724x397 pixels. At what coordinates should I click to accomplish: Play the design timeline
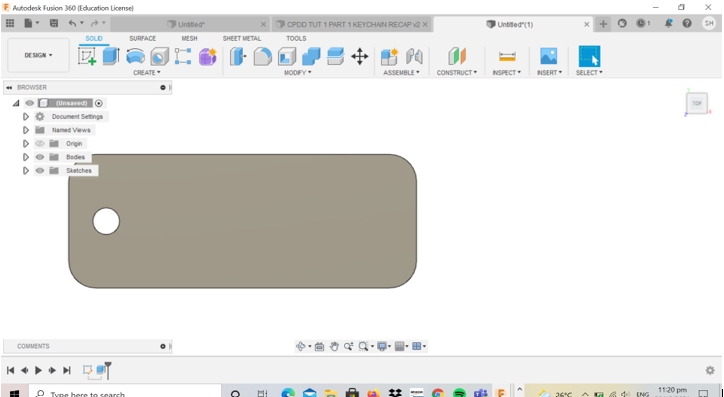[x=38, y=370]
